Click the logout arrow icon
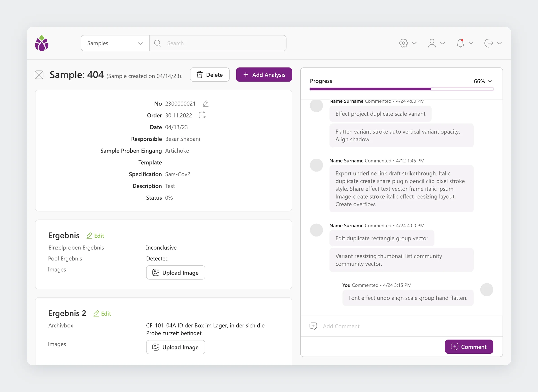The height and width of the screenshot is (392, 538). [x=489, y=43]
